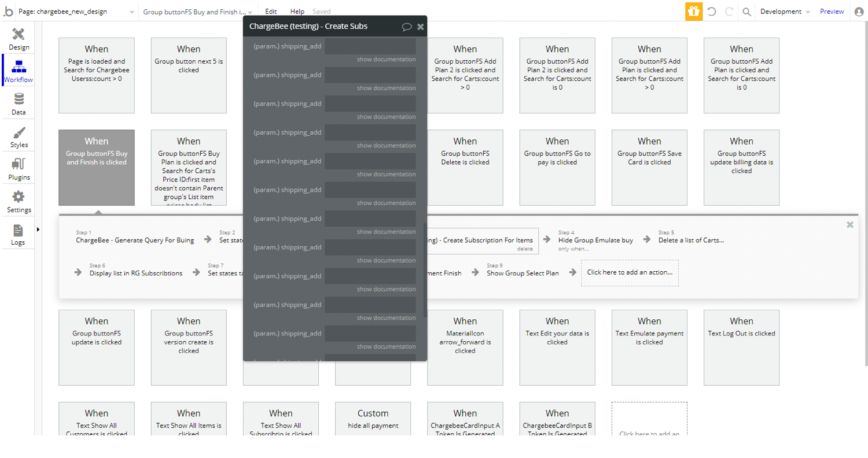
Task: Open the Text Edit your data event
Action: tap(557, 348)
